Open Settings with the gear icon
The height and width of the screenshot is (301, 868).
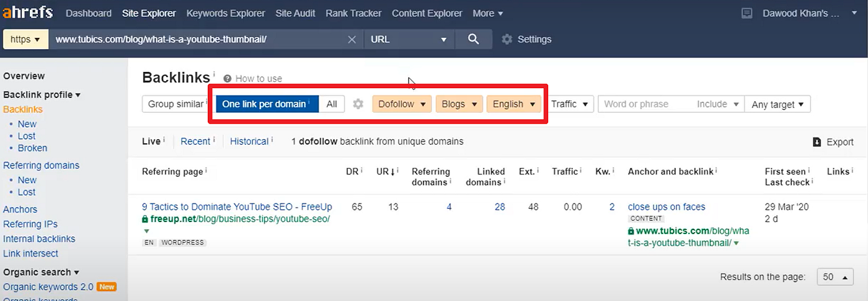(x=507, y=39)
